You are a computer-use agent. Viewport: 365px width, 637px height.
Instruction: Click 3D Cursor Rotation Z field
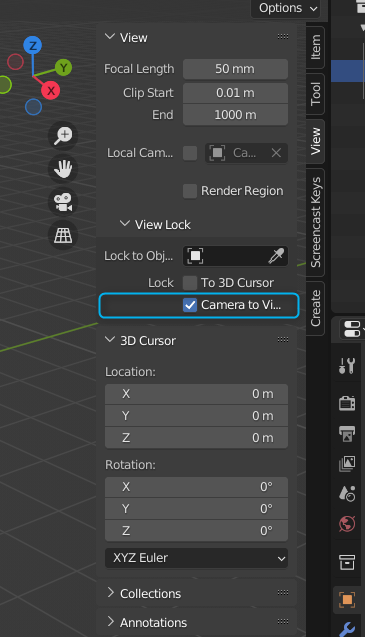click(196, 531)
